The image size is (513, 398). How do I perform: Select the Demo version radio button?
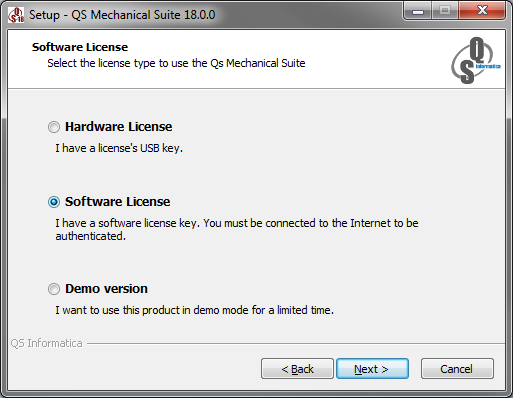coord(54,289)
